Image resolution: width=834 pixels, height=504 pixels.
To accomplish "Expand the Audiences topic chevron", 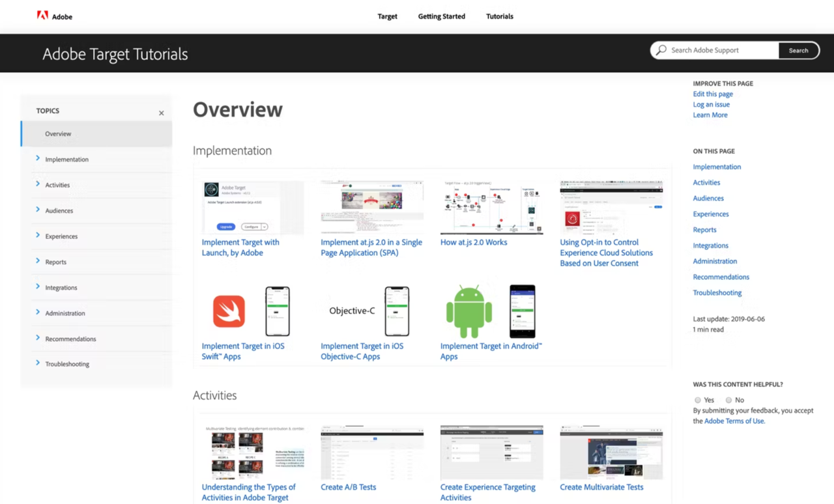I will 38,210.
